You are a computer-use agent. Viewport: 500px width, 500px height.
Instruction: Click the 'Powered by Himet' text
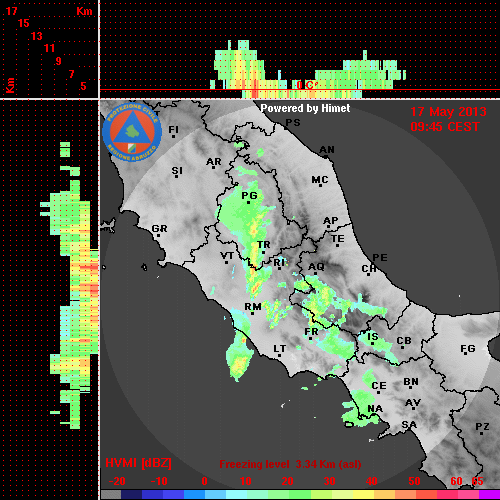[305, 108]
